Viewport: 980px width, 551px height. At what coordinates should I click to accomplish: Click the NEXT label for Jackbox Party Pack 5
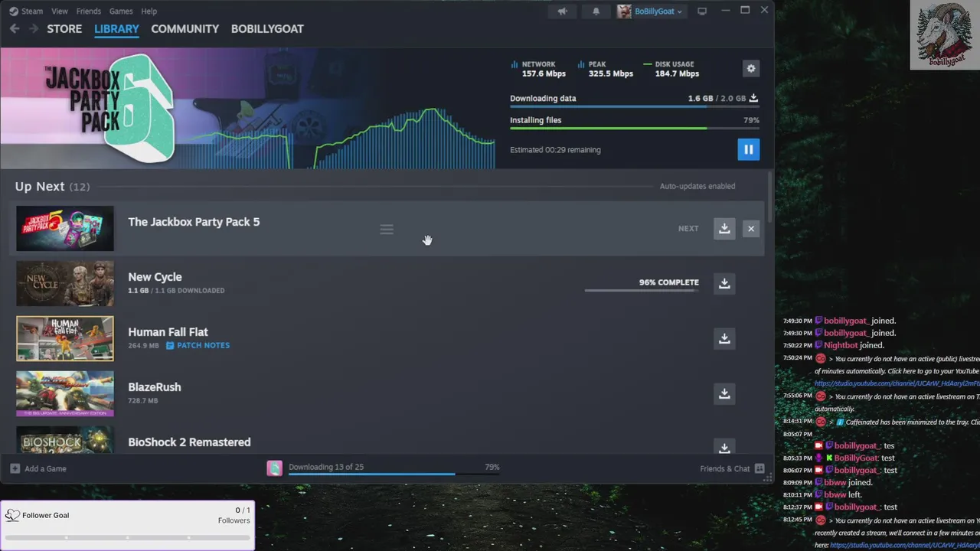point(688,229)
